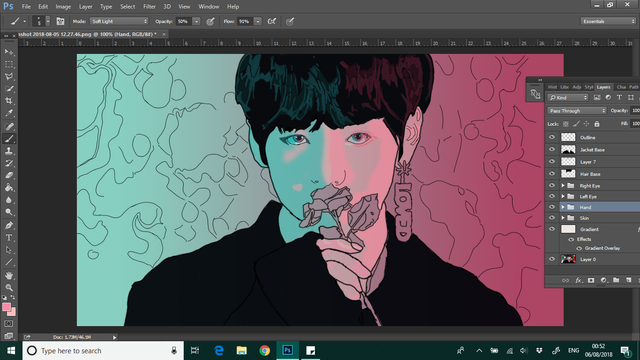
Task: Lock transparent pixels
Action: tap(566, 124)
